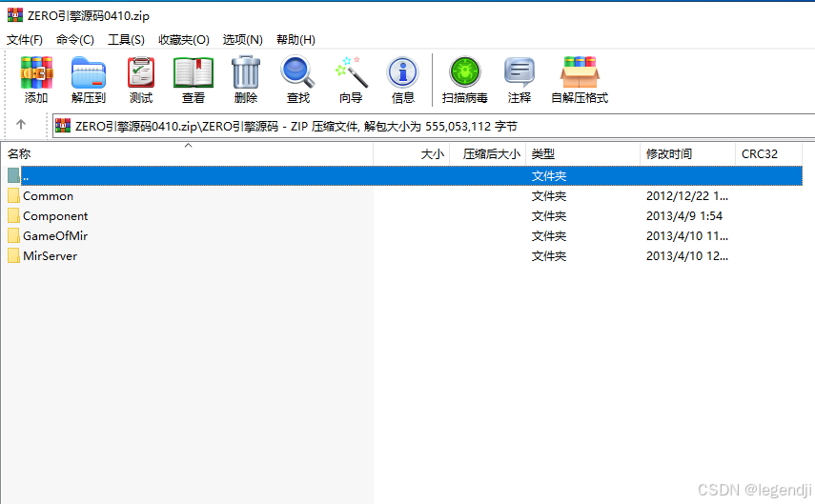Click the archive icon in address bar
Viewport: 815px width, 504px height.
[x=63, y=126]
